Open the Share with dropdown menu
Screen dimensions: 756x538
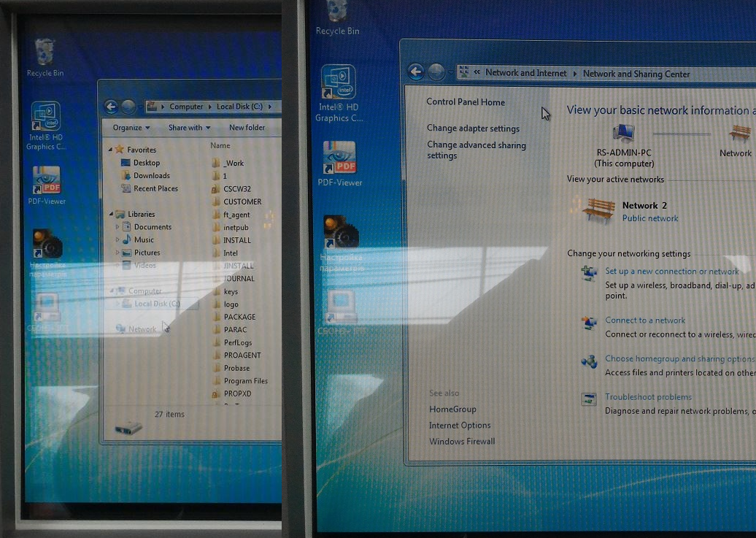click(x=189, y=128)
